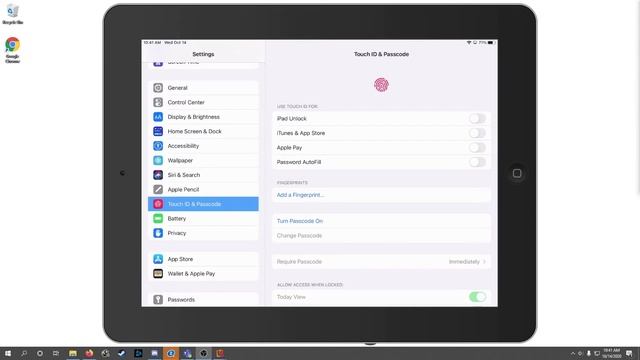Tap Change Passcode

[299, 236]
